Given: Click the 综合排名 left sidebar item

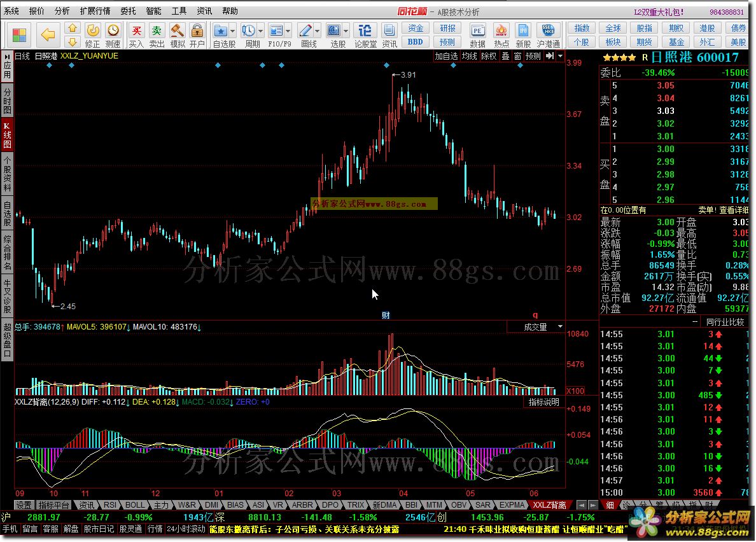Looking at the screenshot, I should tap(7, 253).
